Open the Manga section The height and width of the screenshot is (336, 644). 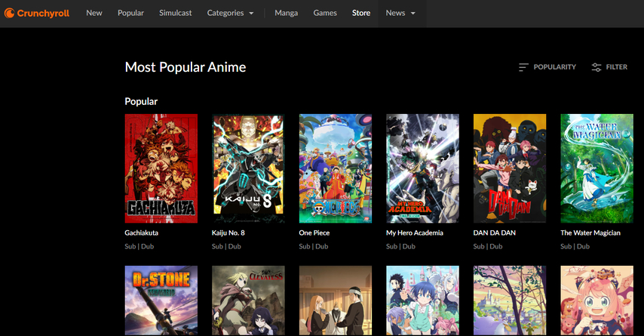click(x=287, y=13)
